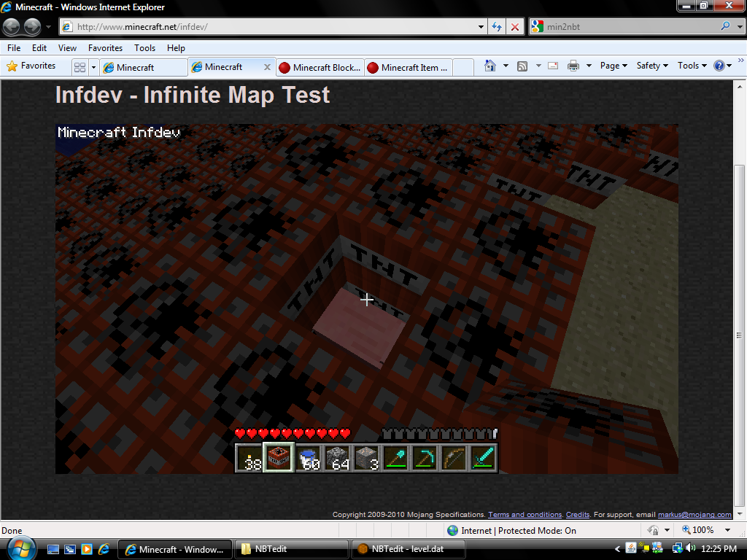This screenshot has width=747, height=560.
Task: Expand the address bar URL history dropdown
Action: (481, 27)
